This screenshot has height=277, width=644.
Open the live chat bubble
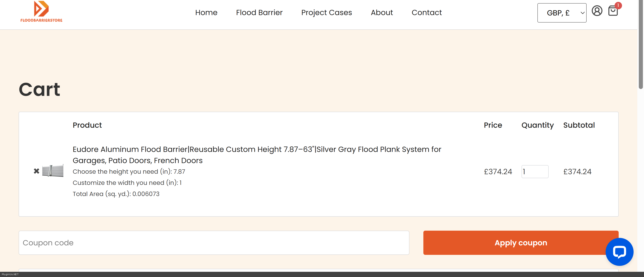click(619, 251)
